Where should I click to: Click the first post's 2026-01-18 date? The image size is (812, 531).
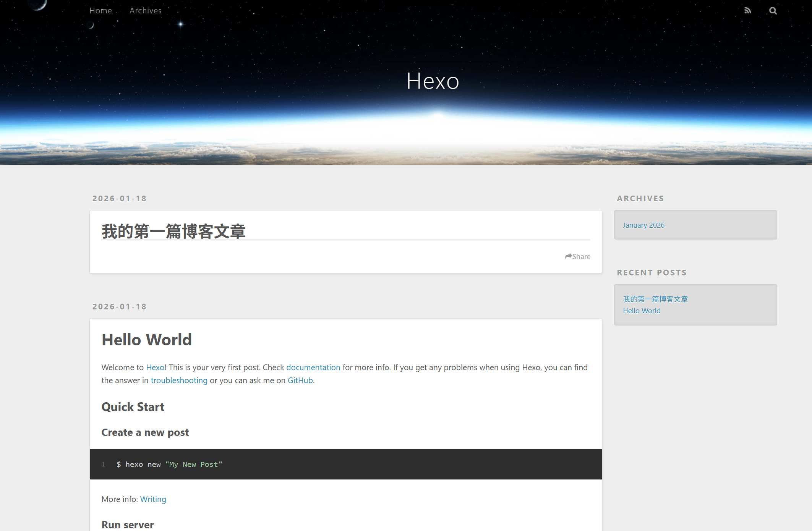click(x=120, y=199)
